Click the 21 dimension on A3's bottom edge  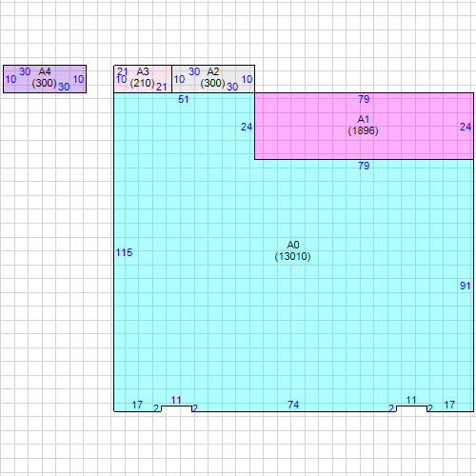tap(162, 87)
